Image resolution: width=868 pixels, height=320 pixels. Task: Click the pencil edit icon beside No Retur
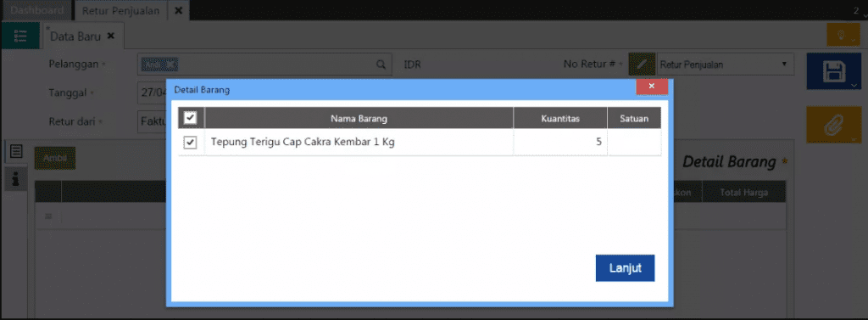642,65
